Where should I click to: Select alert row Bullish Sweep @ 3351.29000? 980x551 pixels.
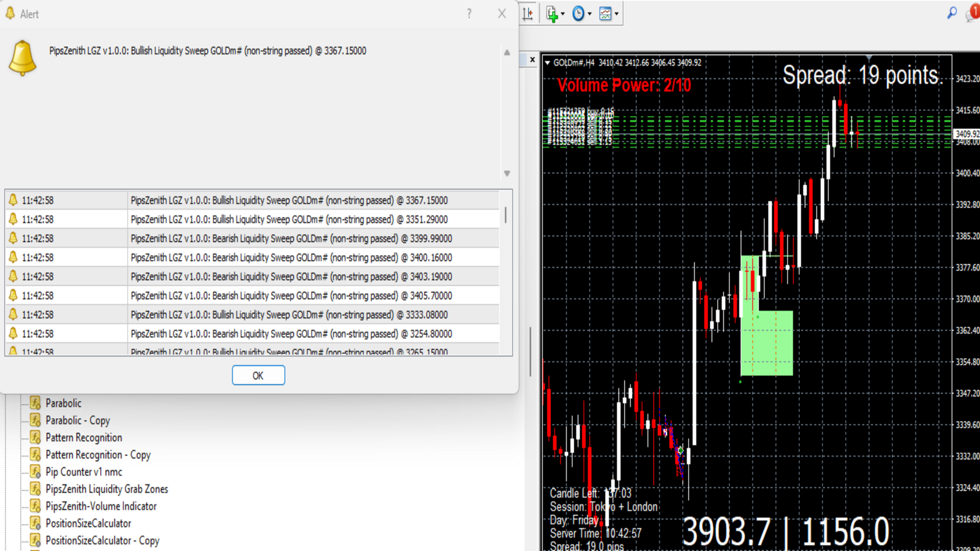tap(252, 219)
